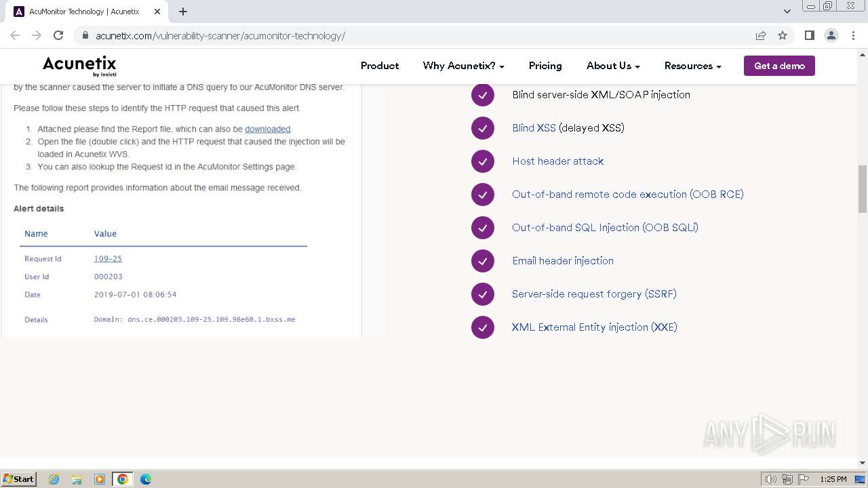Open the Blind XSS link
This screenshot has width=868, height=488.
(534, 128)
